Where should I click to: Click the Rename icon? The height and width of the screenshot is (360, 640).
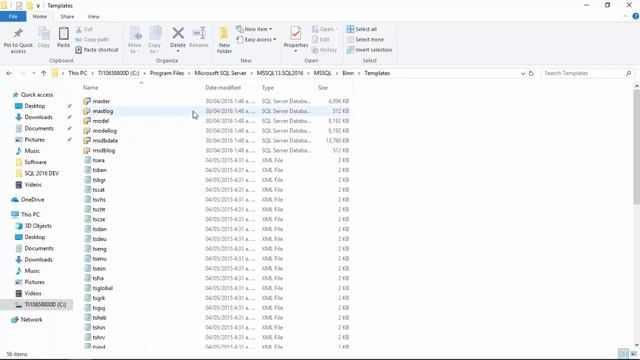[x=199, y=33]
